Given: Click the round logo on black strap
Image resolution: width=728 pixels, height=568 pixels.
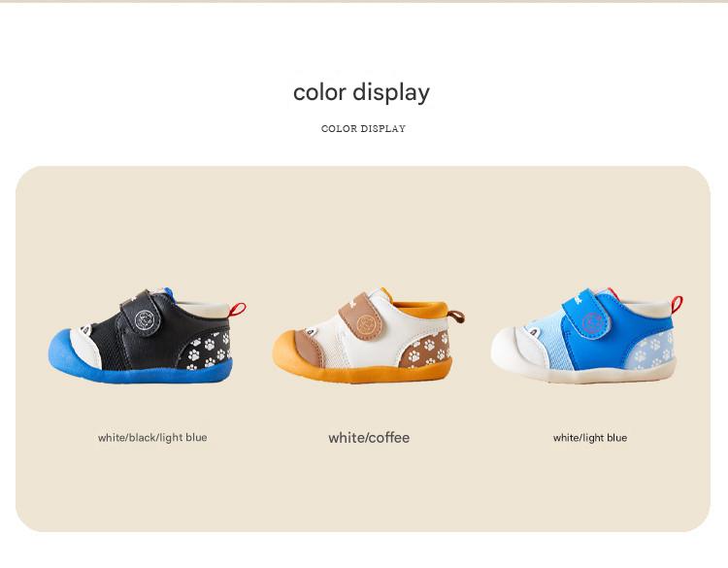Looking at the screenshot, I should tap(145, 320).
